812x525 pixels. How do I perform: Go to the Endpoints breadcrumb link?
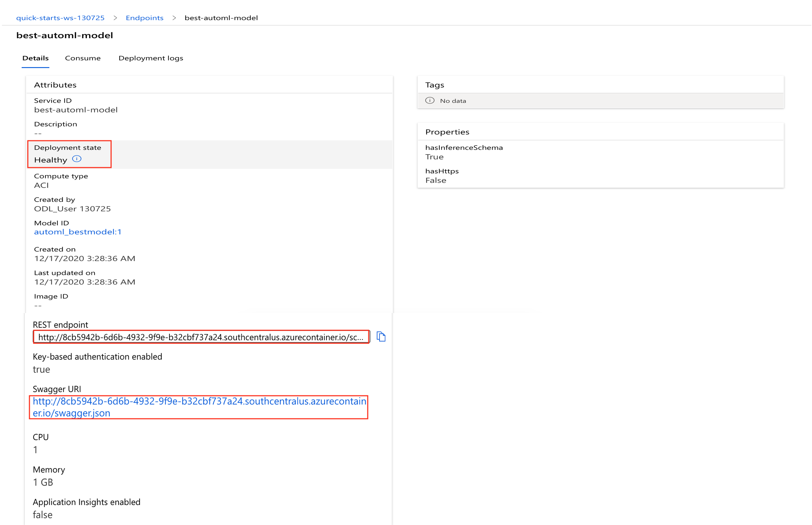(x=145, y=18)
